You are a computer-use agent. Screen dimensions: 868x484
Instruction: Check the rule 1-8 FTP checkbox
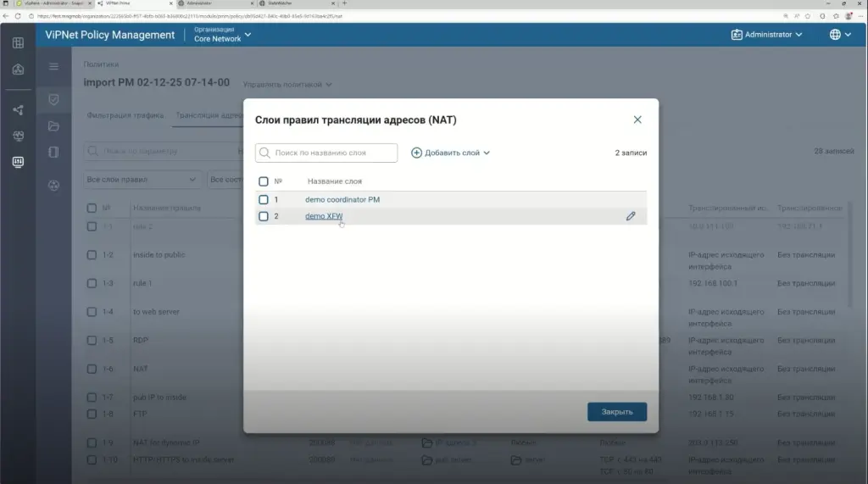[92, 414]
